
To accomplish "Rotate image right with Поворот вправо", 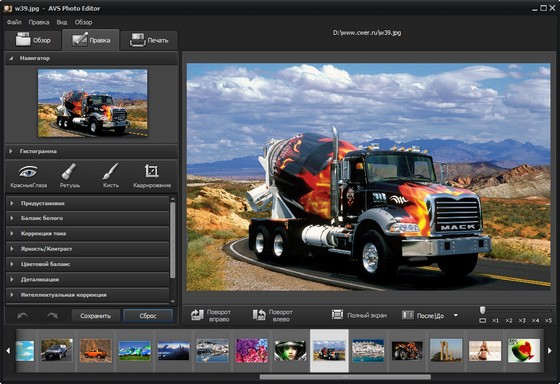I will pyautogui.click(x=211, y=315).
